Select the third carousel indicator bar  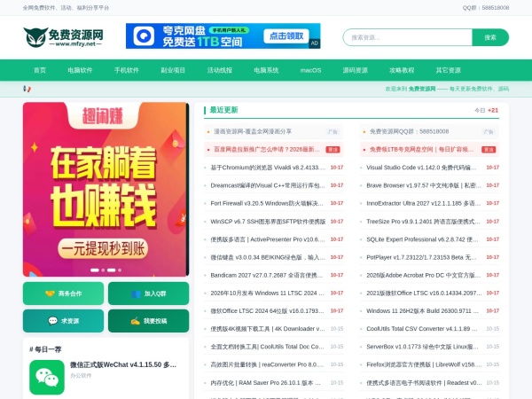tap(112, 270)
